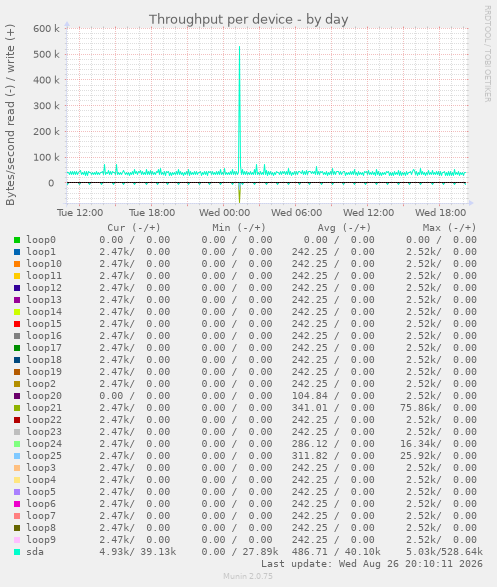Click the '100 k' y-axis label
Screen dimensions: 497x587
pos(46,157)
